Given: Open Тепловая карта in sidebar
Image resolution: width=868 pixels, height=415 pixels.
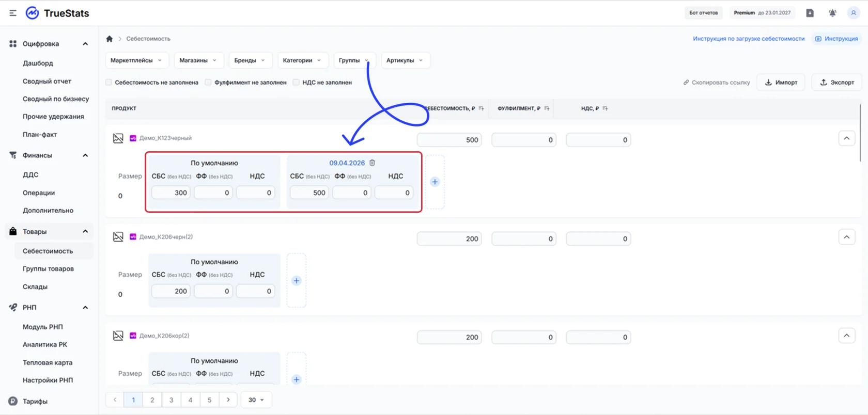Looking at the screenshot, I should coord(48,362).
